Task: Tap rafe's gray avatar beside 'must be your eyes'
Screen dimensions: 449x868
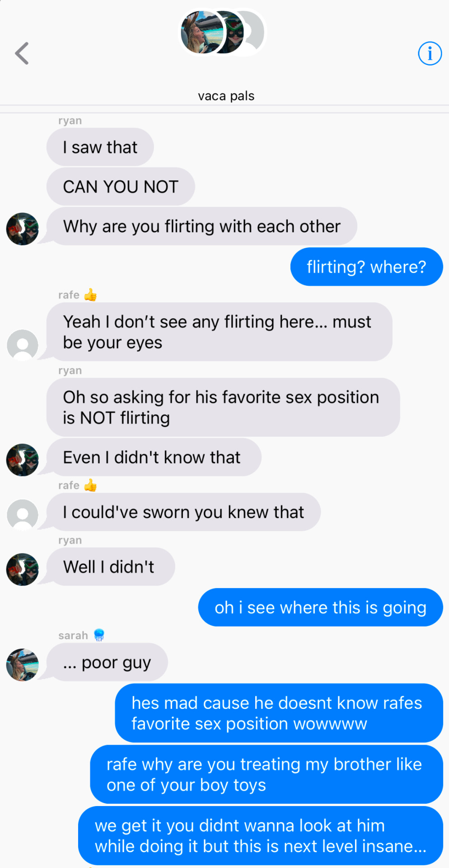Action: point(22,345)
